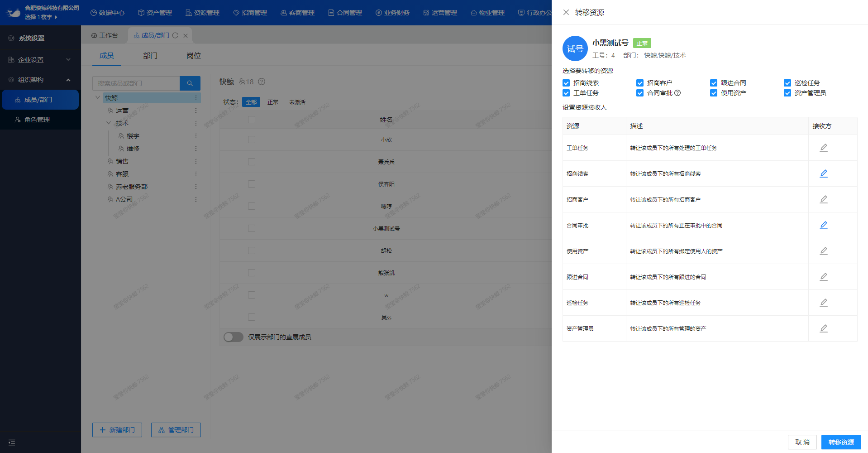Select all members header checkbox
Image resolution: width=868 pixels, height=453 pixels.
(252, 120)
